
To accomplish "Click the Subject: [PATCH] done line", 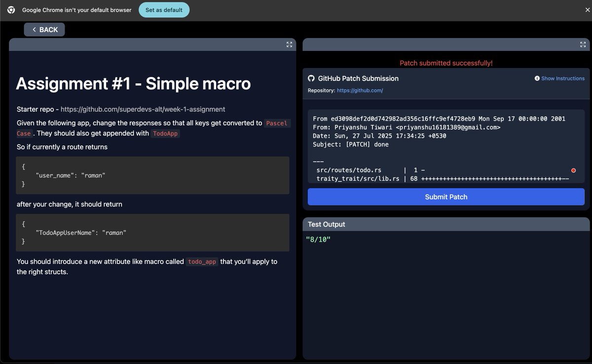I will (x=351, y=145).
